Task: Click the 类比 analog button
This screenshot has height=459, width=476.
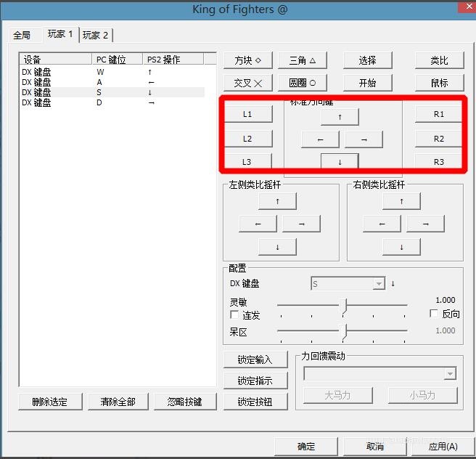Action: tap(439, 60)
